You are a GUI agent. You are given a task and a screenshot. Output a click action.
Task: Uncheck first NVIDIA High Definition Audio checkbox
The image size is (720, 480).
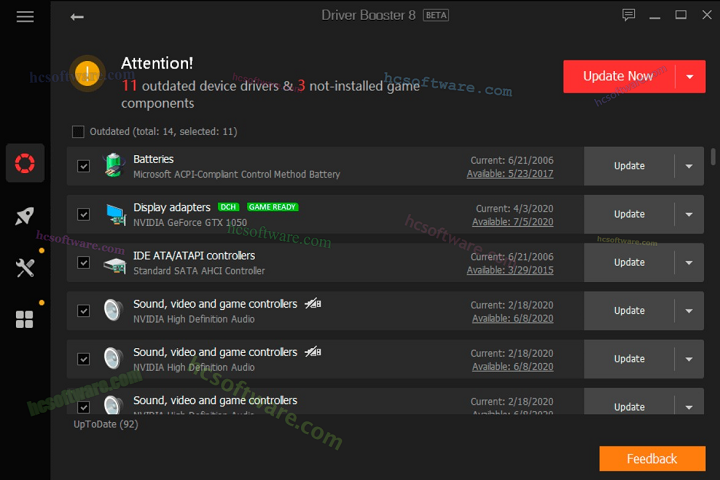[84, 311]
